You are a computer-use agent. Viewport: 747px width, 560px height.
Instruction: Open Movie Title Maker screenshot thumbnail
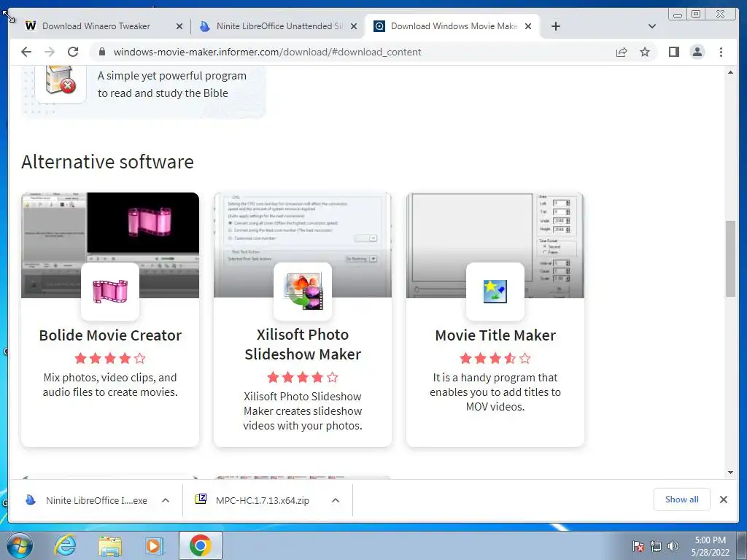click(x=495, y=245)
